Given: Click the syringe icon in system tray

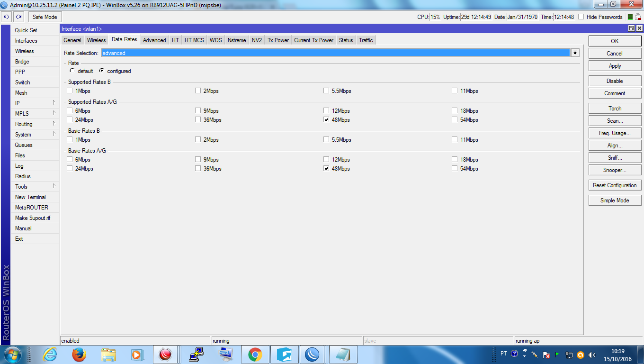Looking at the screenshot, I should [x=535, y=355].
